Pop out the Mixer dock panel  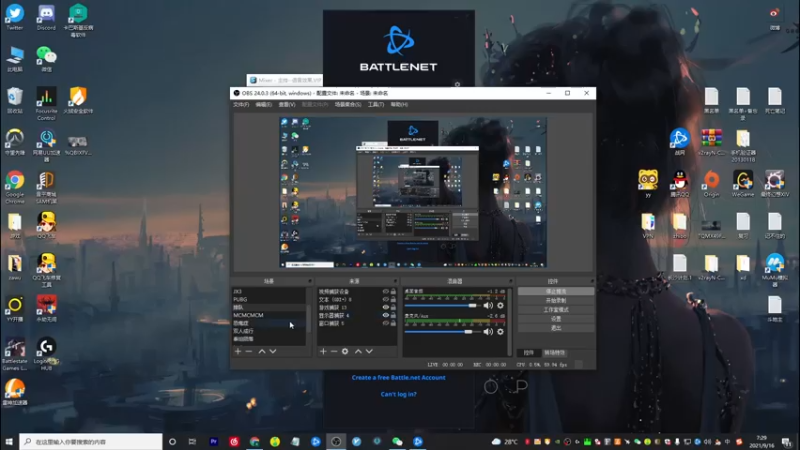click(x=510, y=281)
